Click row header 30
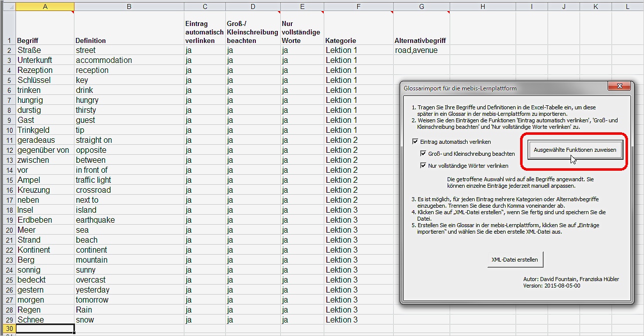 click(8, 329)
